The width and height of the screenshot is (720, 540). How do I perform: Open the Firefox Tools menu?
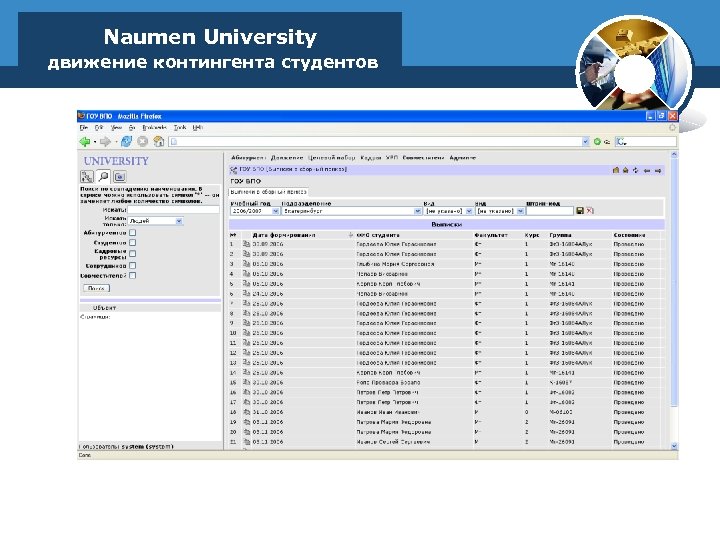pyautogui.click(x=180, y=127)
